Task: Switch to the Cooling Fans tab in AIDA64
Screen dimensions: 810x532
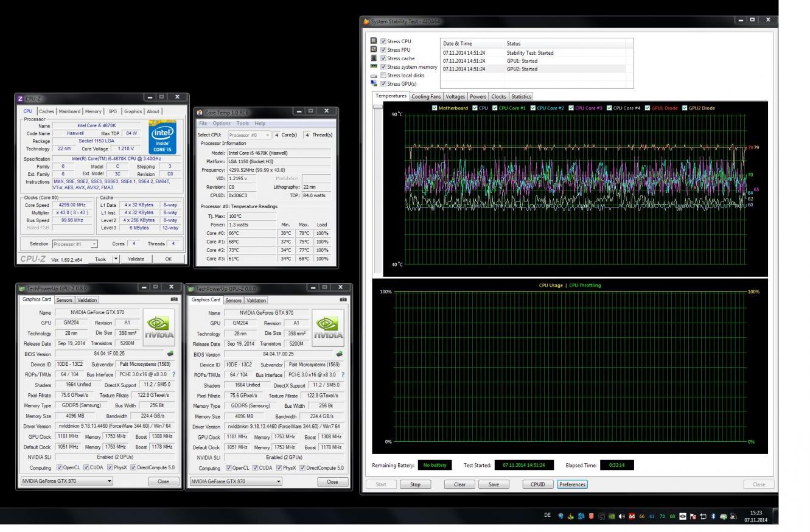Action: [426, 96]
